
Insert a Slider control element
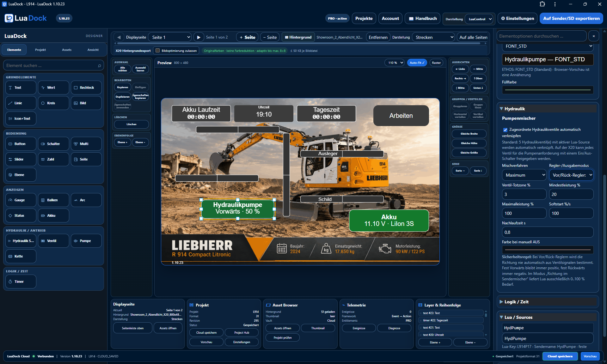coord(21,159)
